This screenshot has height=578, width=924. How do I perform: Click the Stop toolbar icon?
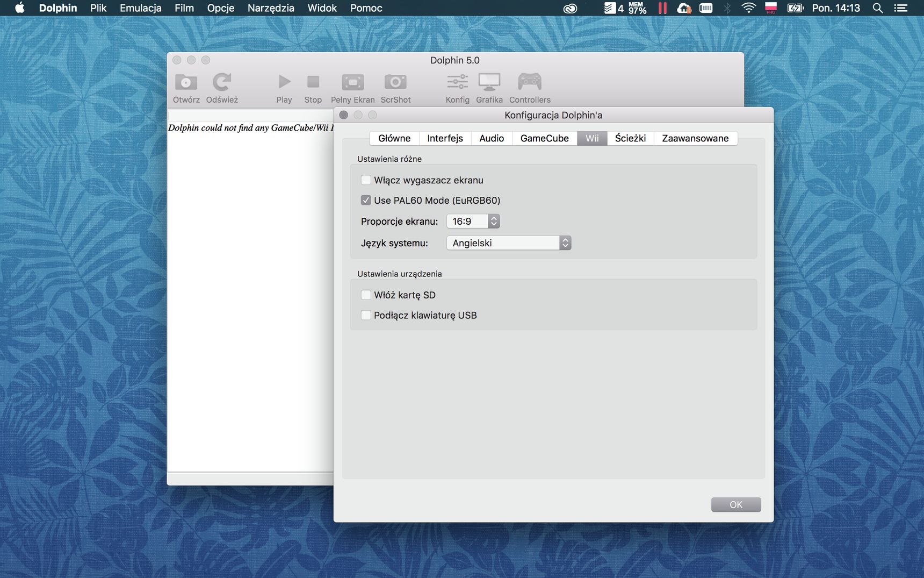click(x=313, y=82)
